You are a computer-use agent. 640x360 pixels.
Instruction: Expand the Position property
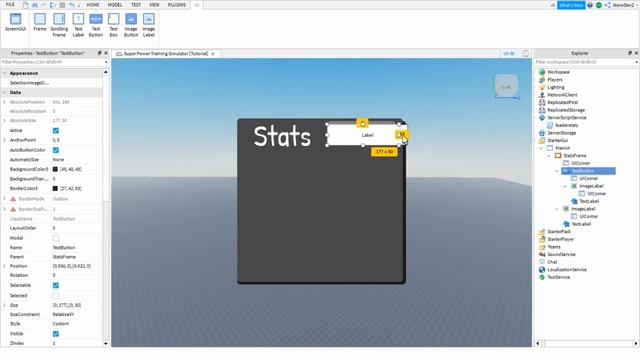tap(4, 266)
